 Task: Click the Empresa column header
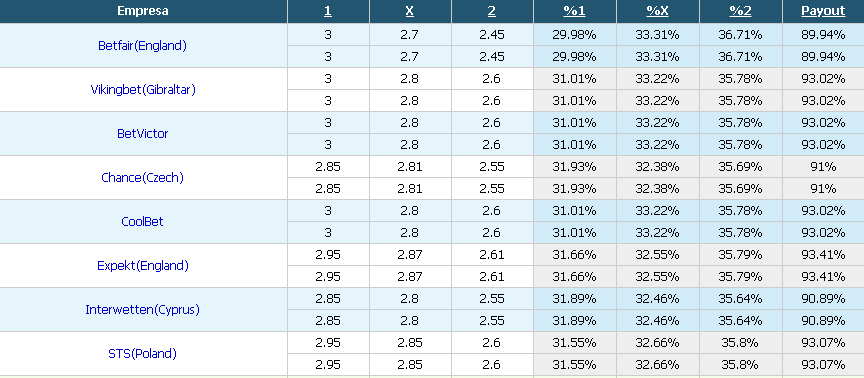[x=143, y=11]
